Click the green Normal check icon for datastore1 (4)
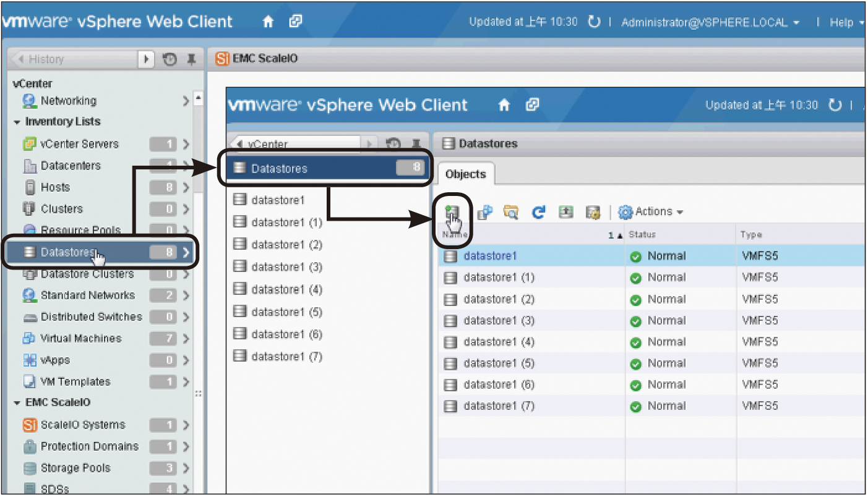The image size is (868, 497). (635, 342)
